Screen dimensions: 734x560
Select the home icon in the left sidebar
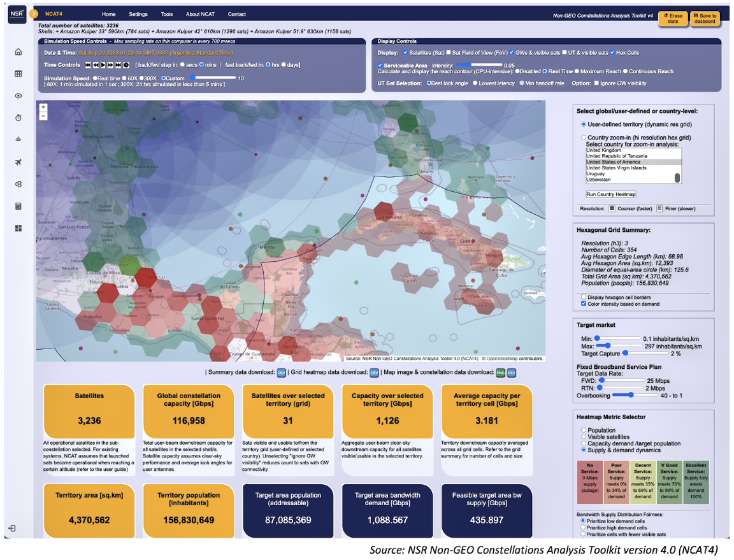[18, 52]
